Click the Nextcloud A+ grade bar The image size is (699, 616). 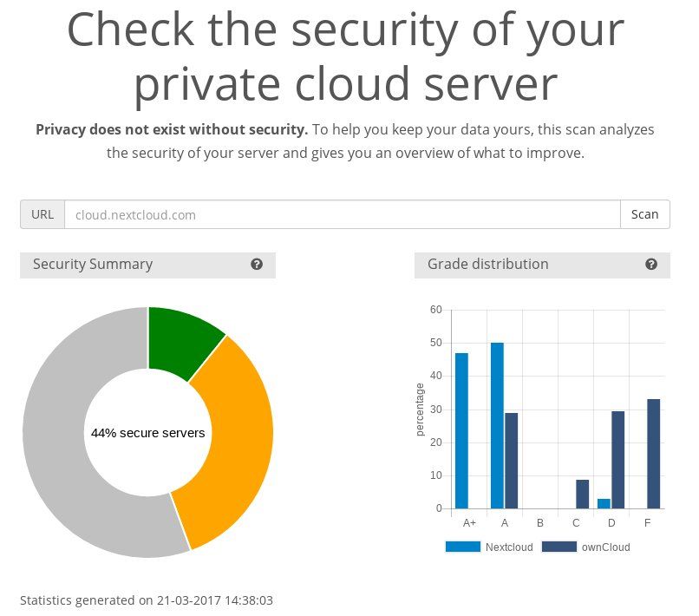coord(461,431)
